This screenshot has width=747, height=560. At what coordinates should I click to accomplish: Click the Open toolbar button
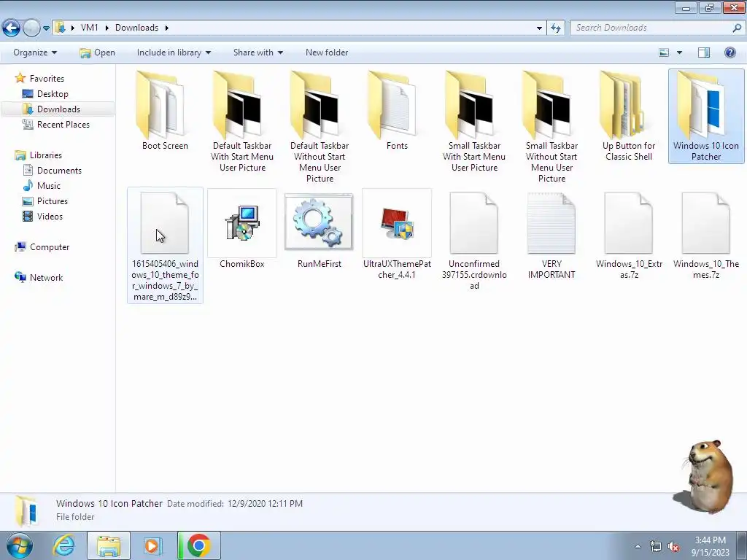tap(97, 52)
